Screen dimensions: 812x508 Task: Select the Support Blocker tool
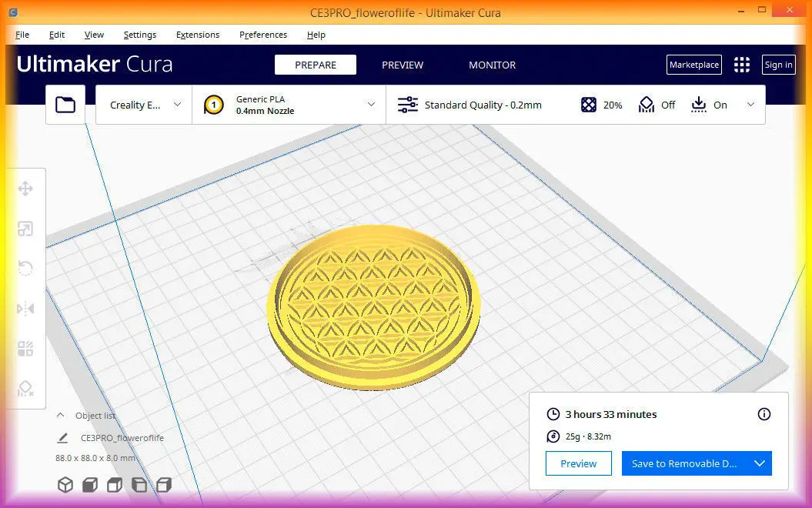coord(25,389)
